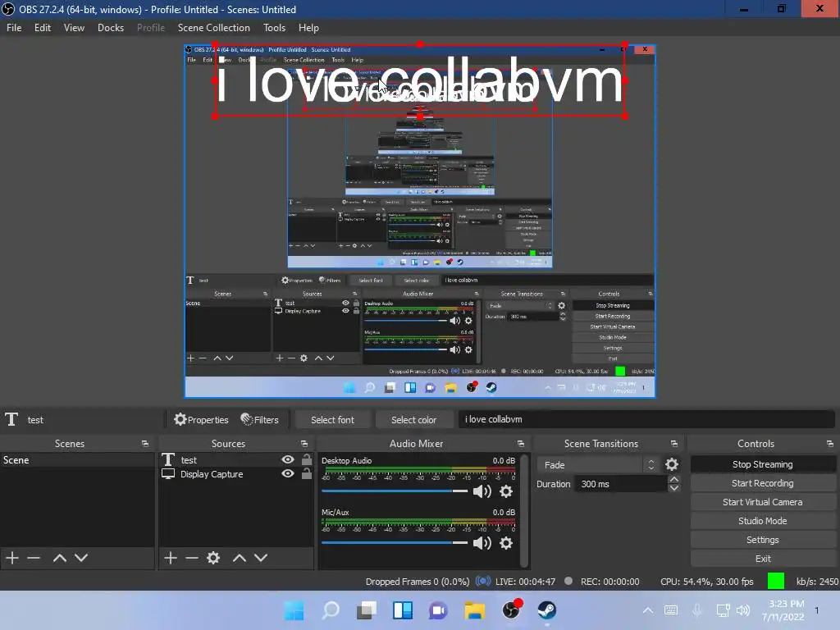The width and height of the screenshot is (840, 630).
Task: Click Start Virtual Camera button
Action: click(x=762, y=502)
